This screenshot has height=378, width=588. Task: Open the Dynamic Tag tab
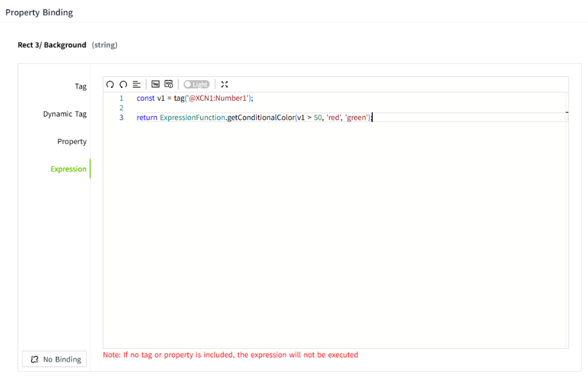point(64,114)
